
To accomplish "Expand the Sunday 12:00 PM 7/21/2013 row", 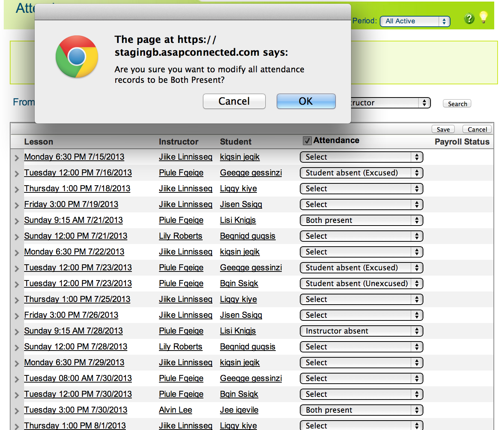I will pyautogui.click(x=17, y=237).
